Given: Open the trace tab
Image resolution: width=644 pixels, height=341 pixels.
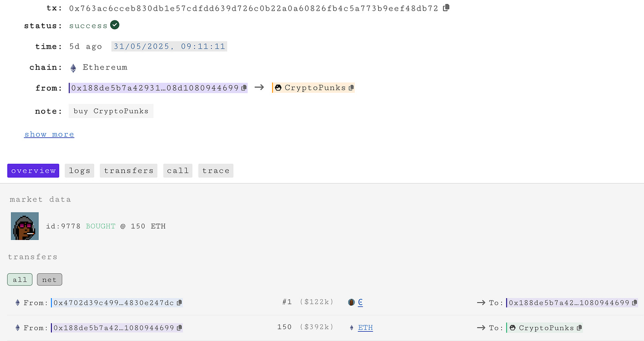Looking at the screenshot, I should tap(216, 170).
